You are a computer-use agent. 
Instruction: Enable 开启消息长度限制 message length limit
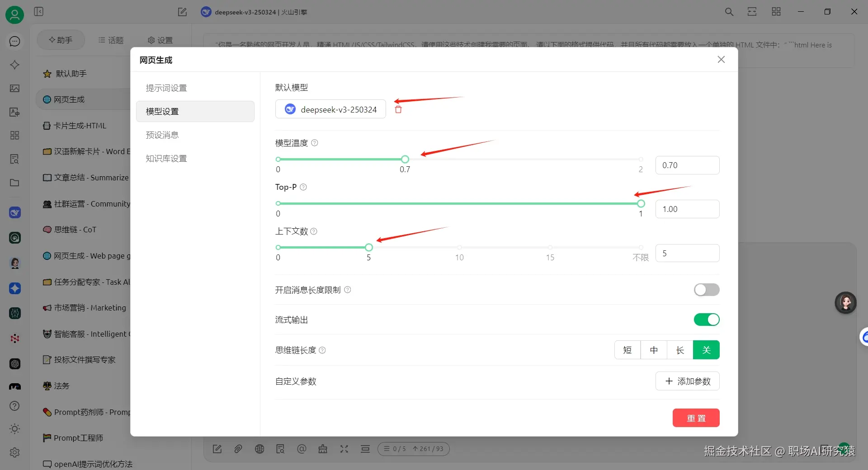coord(706,290)
